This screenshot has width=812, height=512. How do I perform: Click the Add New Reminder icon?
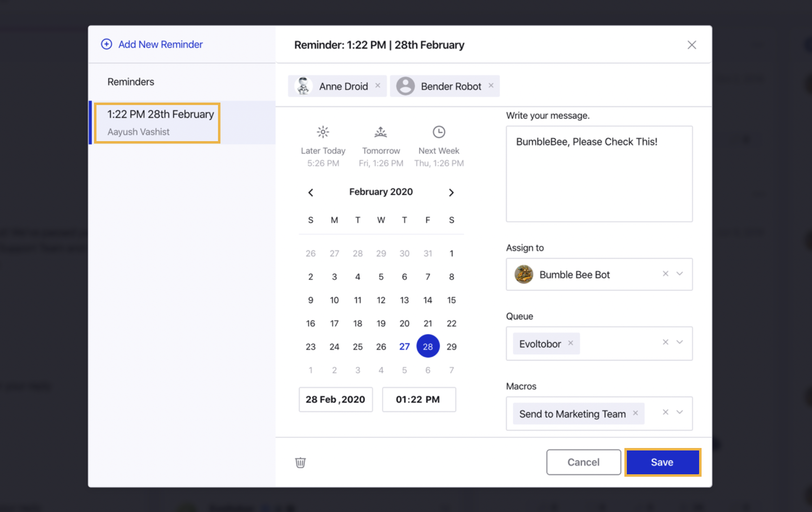(x=106, y=44)
